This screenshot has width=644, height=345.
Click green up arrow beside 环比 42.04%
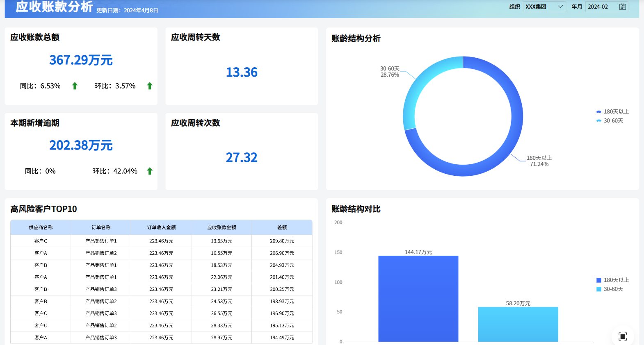150,171
